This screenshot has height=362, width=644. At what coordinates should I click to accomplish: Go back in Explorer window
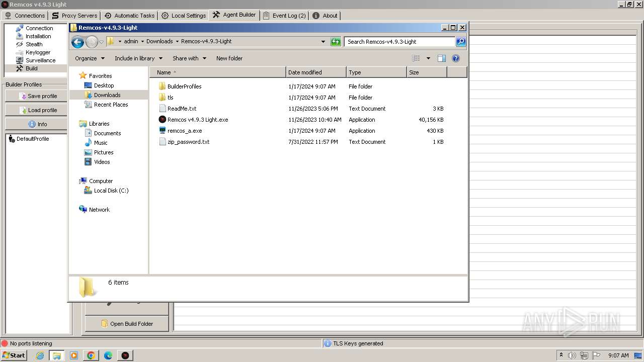click(x=77, y=42)
